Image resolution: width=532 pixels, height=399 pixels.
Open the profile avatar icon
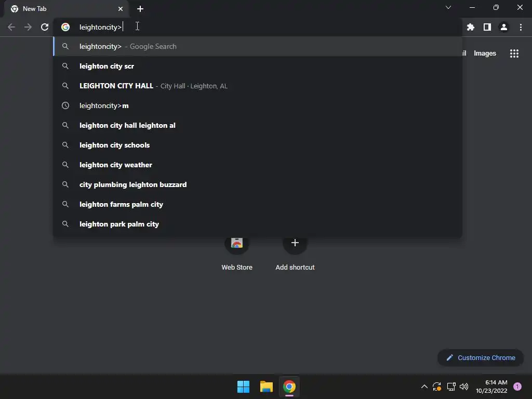504,27
